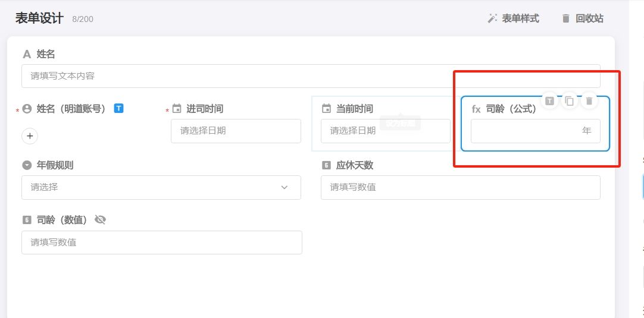Open the 当前时间 date picker field
644x318 pixels.
click(x=385, y=131)
